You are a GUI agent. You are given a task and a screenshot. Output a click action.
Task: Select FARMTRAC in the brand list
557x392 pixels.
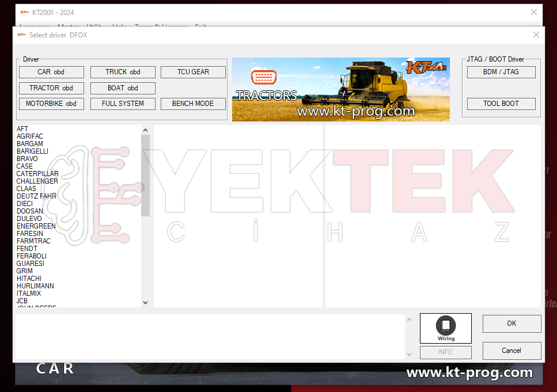(x=33, y=241)
